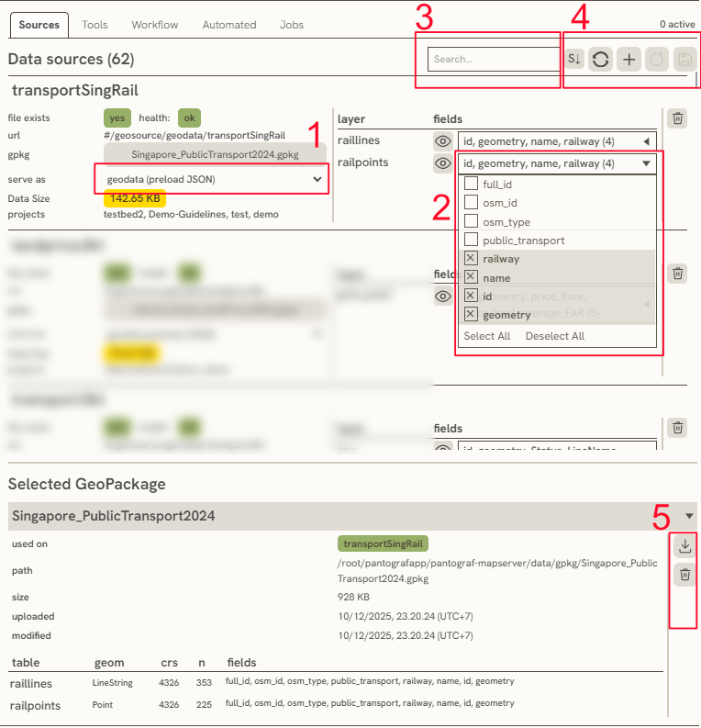
Task: Toggle eye icon of second blurred source layer
Action: pos(442,297)
